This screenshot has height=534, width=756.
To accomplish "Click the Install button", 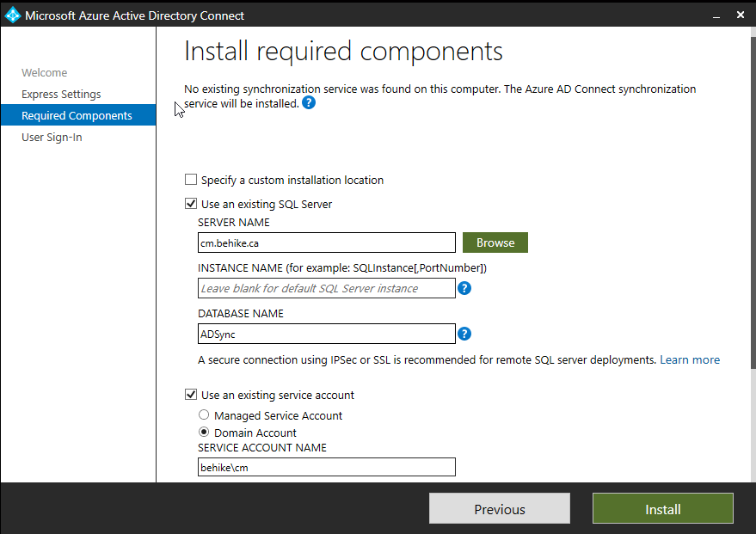I will point(662,509).
